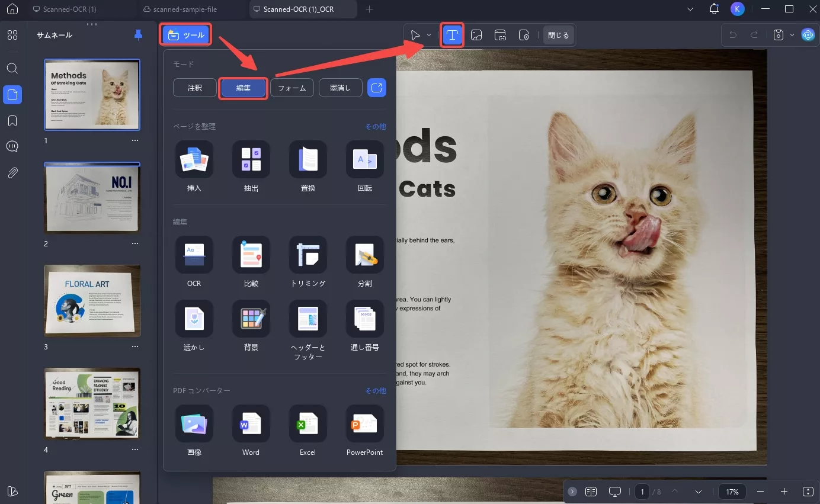Open the 17% zoom level dropdown
Image resolution: width=820 pixels, height=504 pixels.
coord(732,492)
